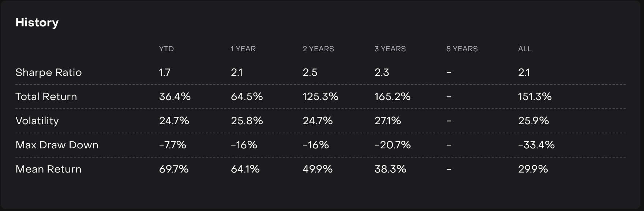
Task: Choose the 3 YEARS column header
Action: click(390, 49)
